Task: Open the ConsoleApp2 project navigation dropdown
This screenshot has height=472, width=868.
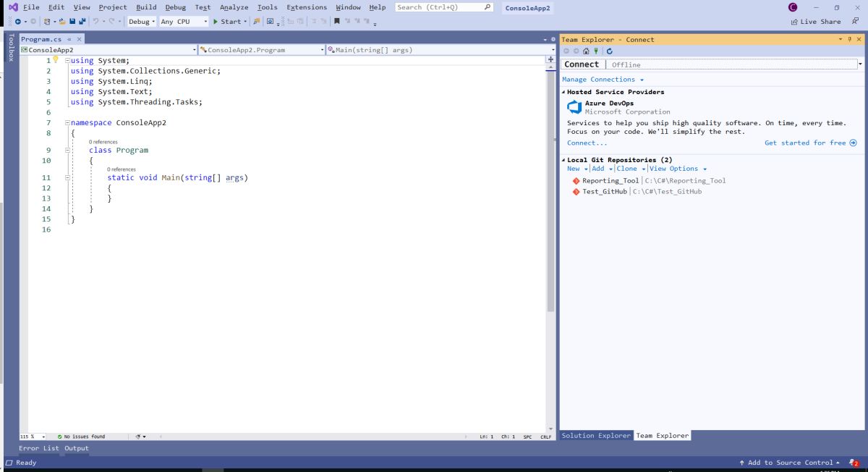Action: point(109,50)
